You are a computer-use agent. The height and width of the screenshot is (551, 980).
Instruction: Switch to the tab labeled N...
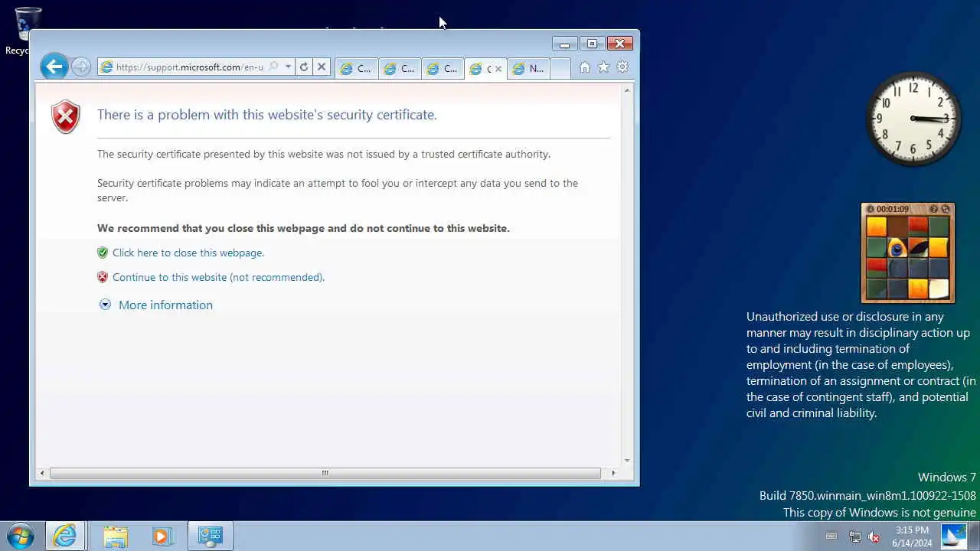pyautogui.click(x=528, y=68)
